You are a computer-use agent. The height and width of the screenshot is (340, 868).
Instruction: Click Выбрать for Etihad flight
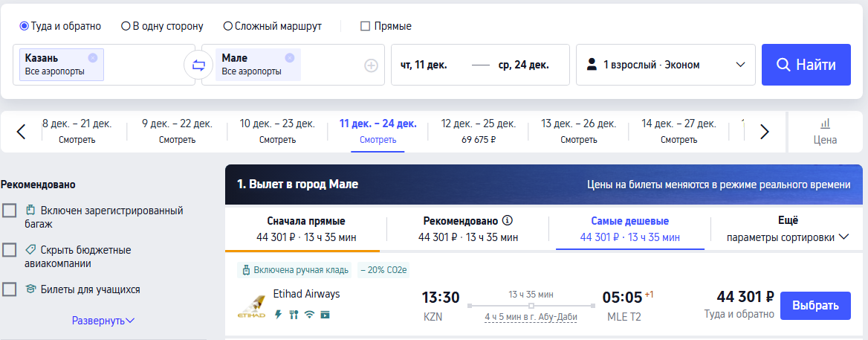pos(815,305)
